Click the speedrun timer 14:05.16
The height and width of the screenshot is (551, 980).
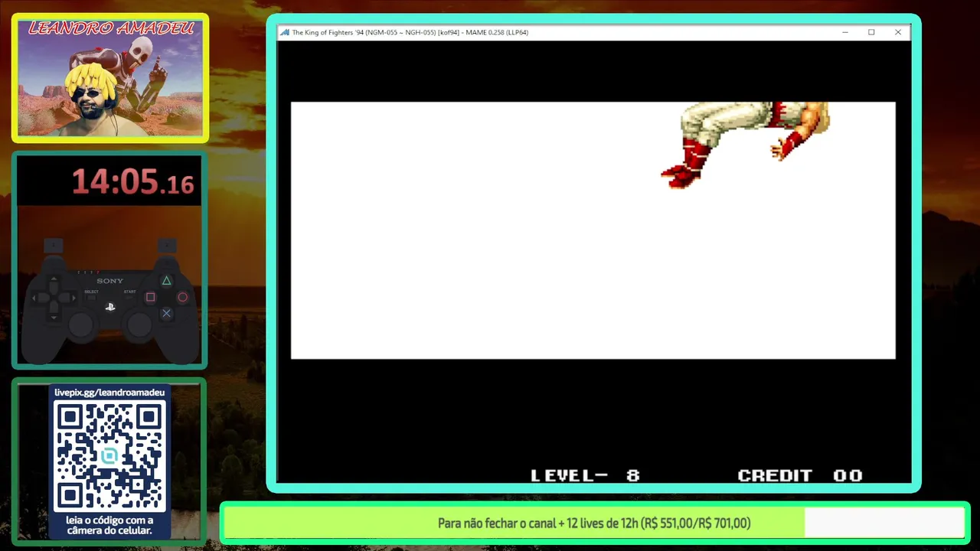[x=133, y=182]
